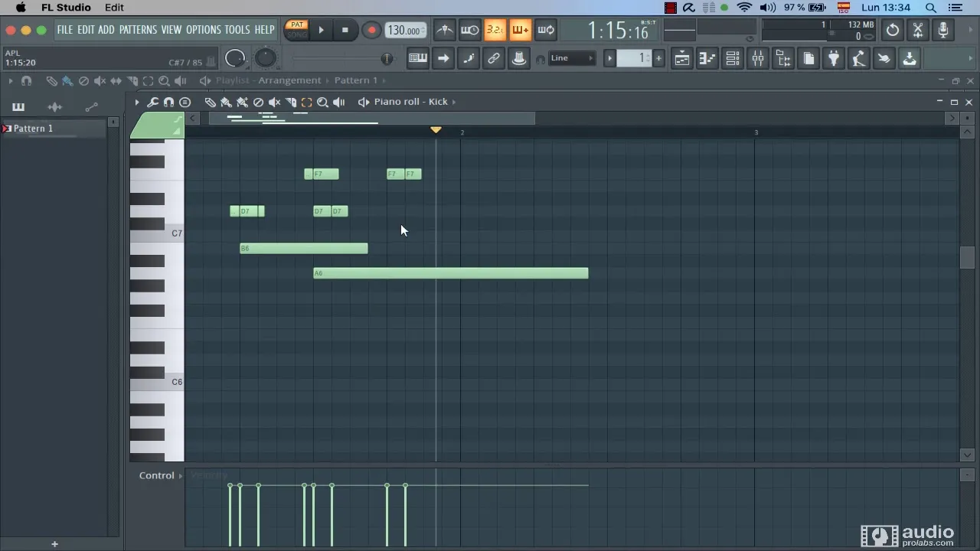This screenshot has width=980, height=551.
Task: Click the microphone one-click recording icon
Action: pos(943,31)
